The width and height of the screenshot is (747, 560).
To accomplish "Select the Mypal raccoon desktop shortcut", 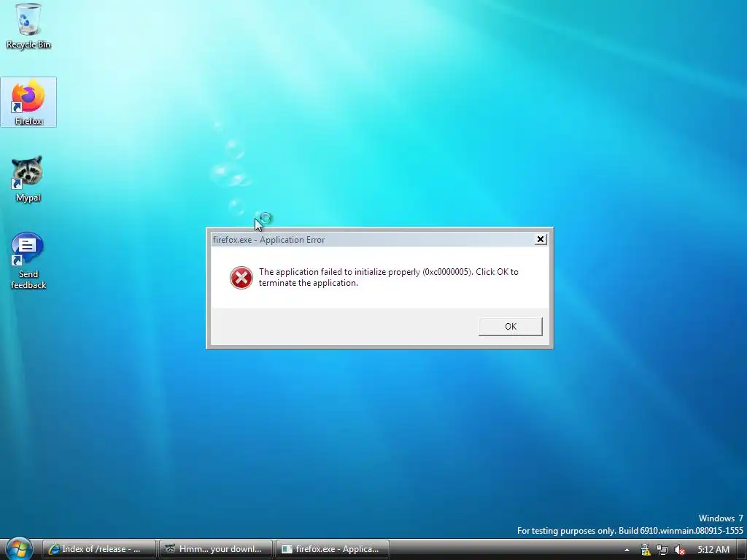I will [28, 179].
